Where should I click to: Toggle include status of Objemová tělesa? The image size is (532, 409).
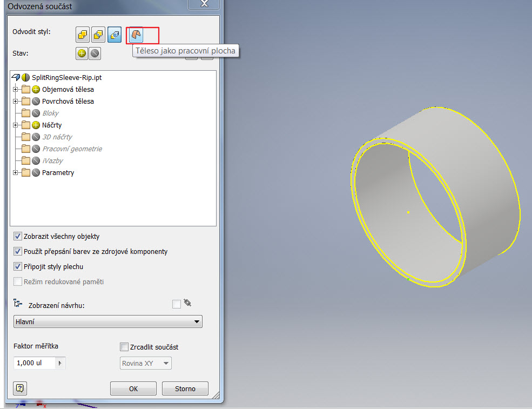point(36,90)
